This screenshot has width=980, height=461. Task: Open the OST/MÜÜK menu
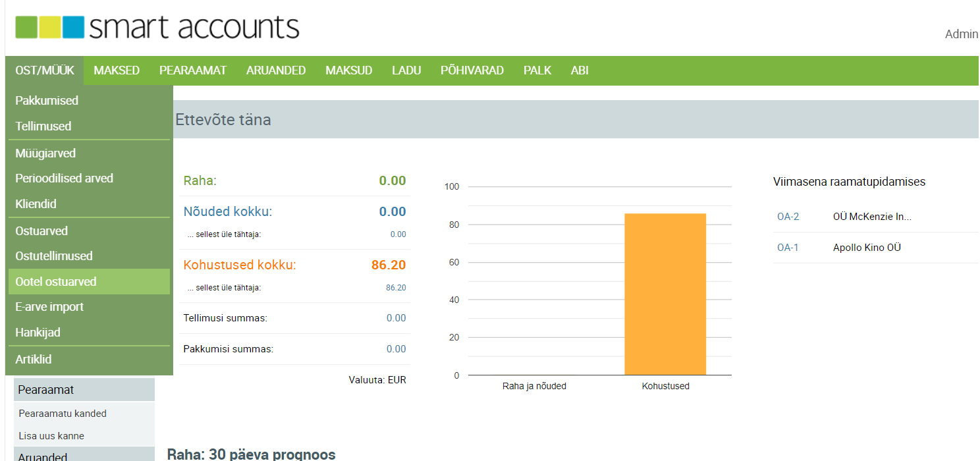point(45,70)
